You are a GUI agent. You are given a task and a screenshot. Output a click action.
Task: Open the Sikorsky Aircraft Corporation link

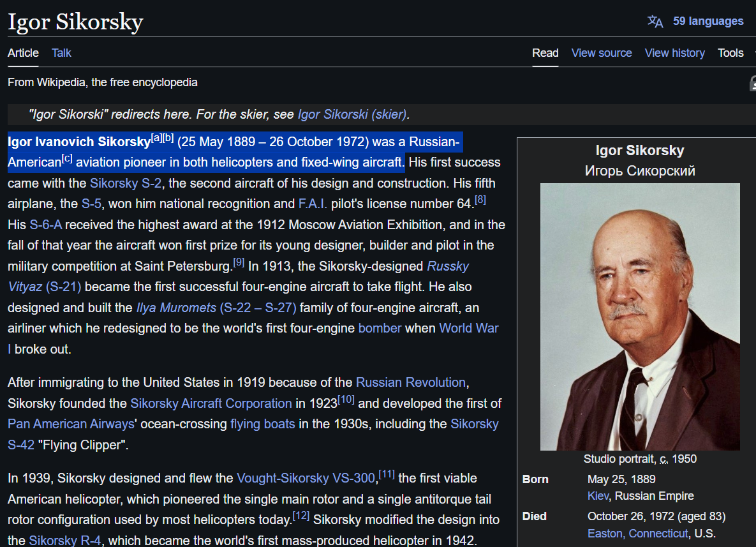(211, 403)
